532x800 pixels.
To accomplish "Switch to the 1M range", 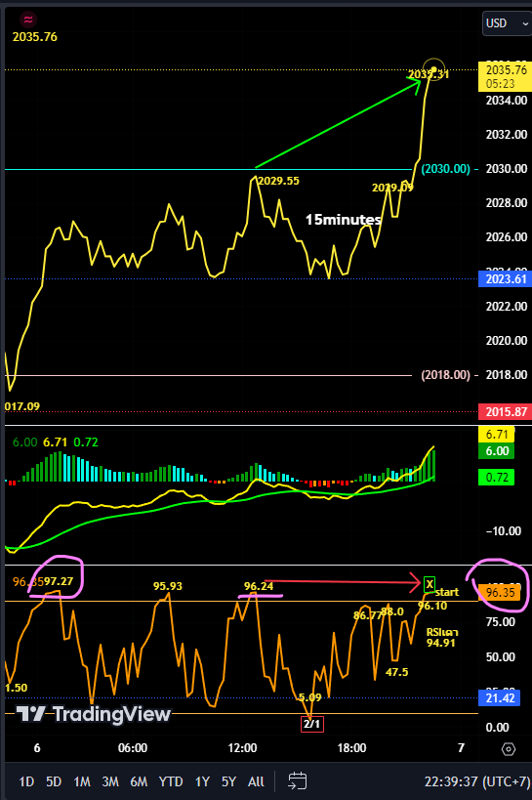I will point(82,781).
